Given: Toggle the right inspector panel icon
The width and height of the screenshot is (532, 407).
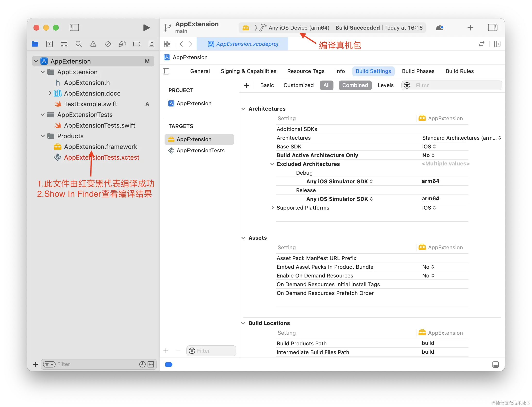Looking at the screenshot, I should pyautogui.click(x=492, y=27).
